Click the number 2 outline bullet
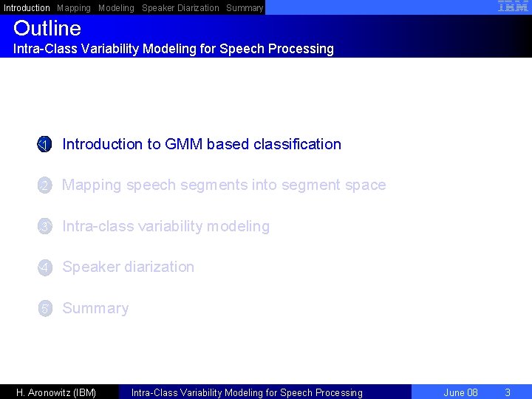This screenshot has height=399, width=532. click(45, 185)
